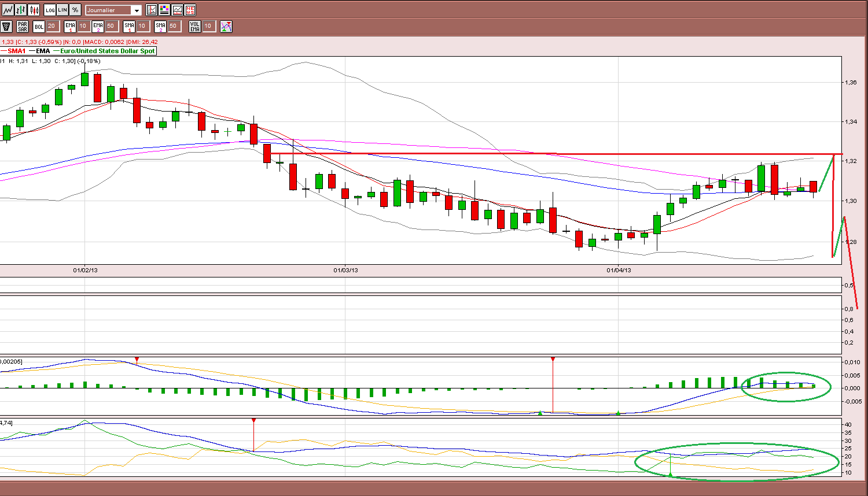The image size is (868, 496).
Task: Click the 01/04/13 date label
Action: (x=619, y=270)
